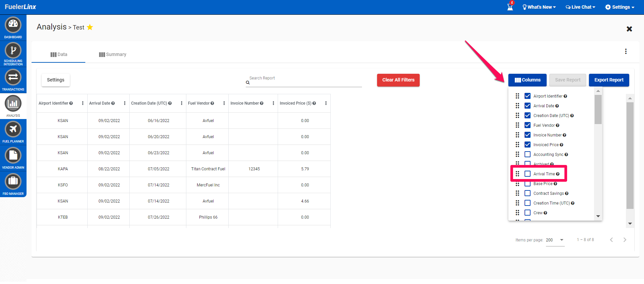Click the report table scroll down arrow
The height and width of the screenshot is (284, 644).
630,224
